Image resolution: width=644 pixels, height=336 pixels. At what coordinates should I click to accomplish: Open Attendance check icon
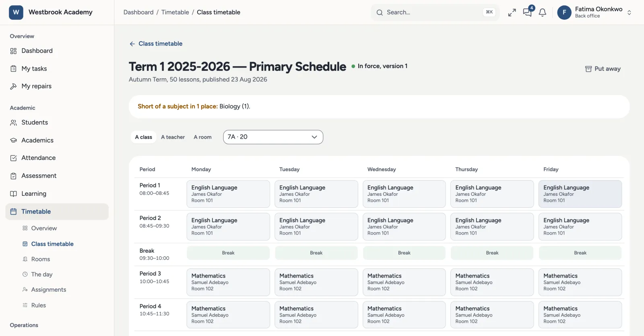coord(13,158)
